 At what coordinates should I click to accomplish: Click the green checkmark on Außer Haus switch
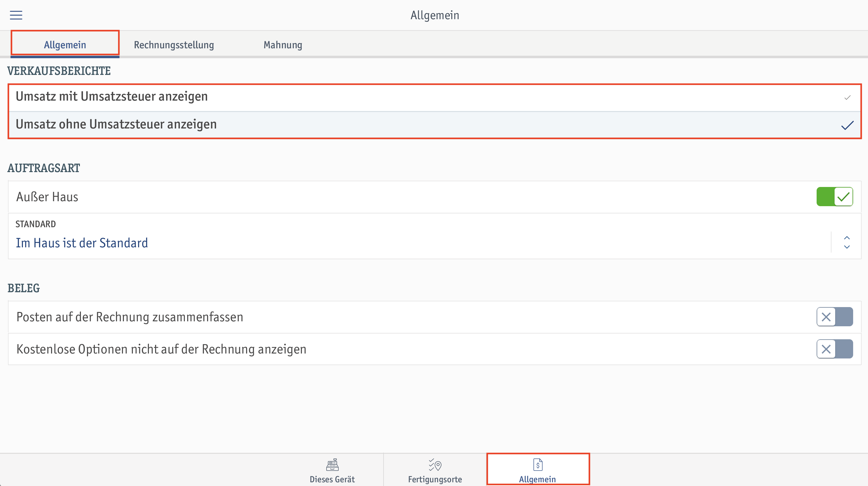843,197
